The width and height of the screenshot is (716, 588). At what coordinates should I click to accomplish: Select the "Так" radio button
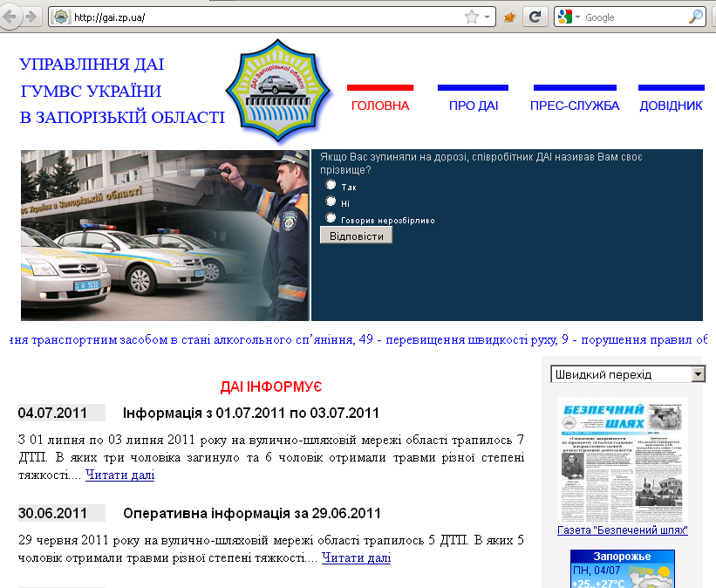(x=331, y=185)
